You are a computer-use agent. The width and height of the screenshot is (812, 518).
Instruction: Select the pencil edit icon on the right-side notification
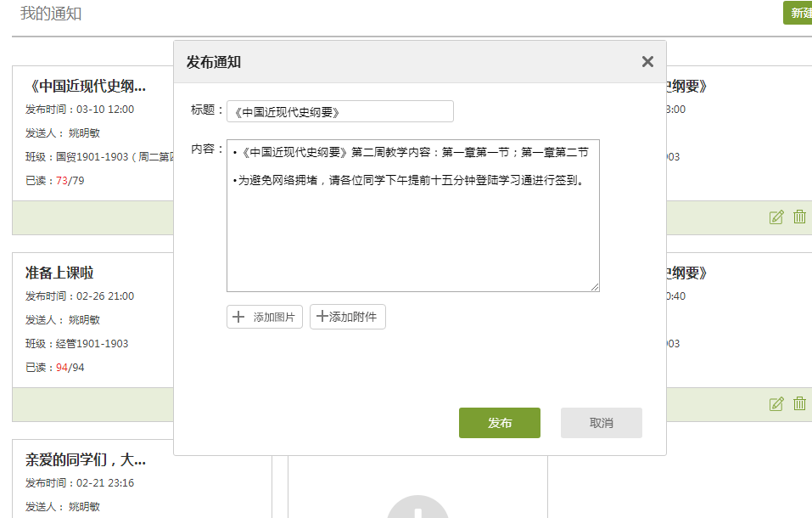[x=776, y=405]
